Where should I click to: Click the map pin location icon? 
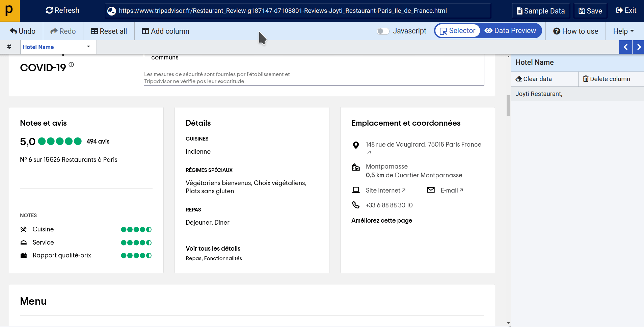[356, 145]
